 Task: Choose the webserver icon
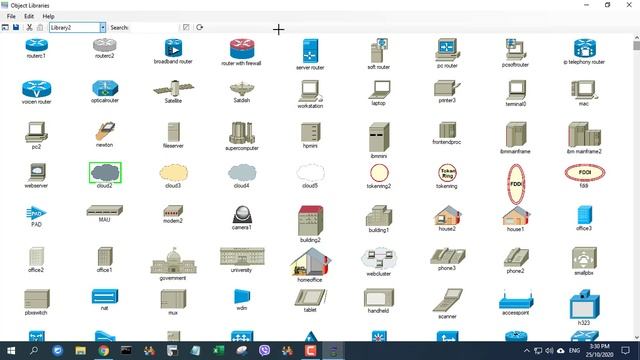(x=37, y=172)
